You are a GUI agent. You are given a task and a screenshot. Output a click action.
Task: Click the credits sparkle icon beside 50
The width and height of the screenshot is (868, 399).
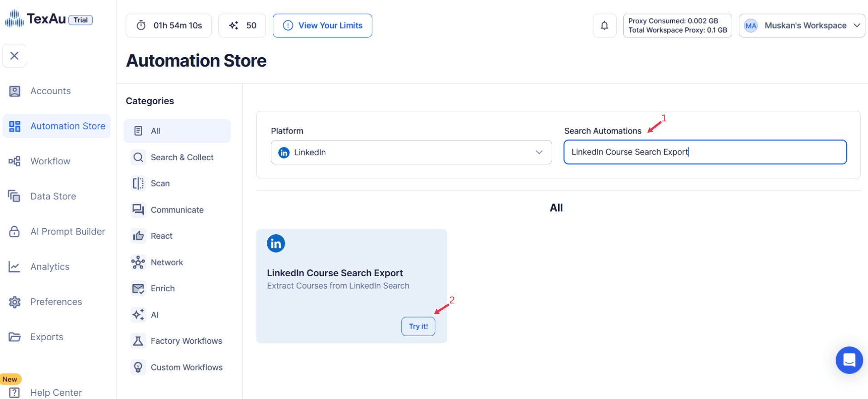click(234, 25)
